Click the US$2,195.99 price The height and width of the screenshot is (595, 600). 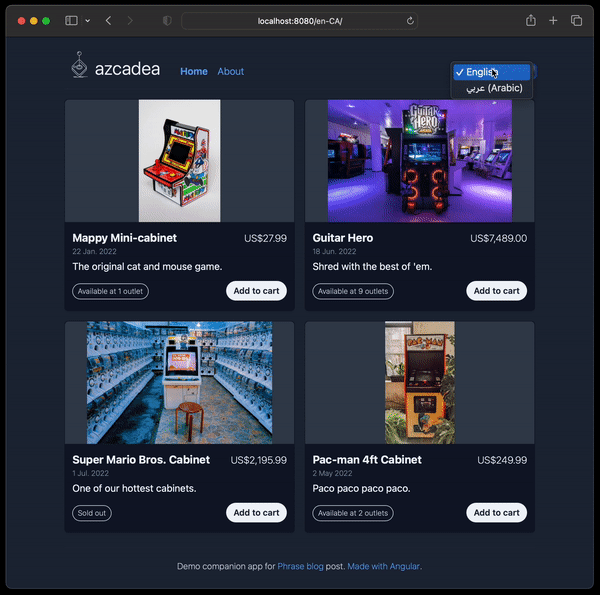point(258,460)
